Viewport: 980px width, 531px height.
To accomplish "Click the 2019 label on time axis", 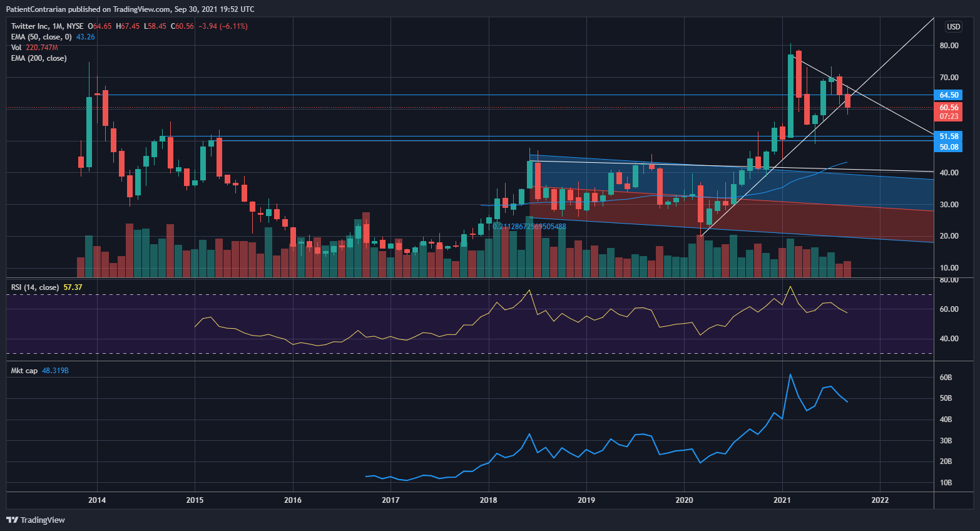I will tap(586, 500).
